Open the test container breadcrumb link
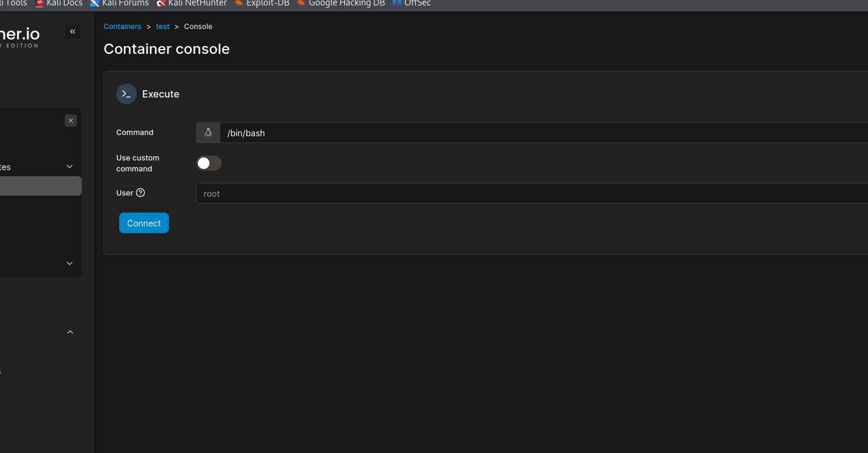868x453 pixels. click(163, 27)
